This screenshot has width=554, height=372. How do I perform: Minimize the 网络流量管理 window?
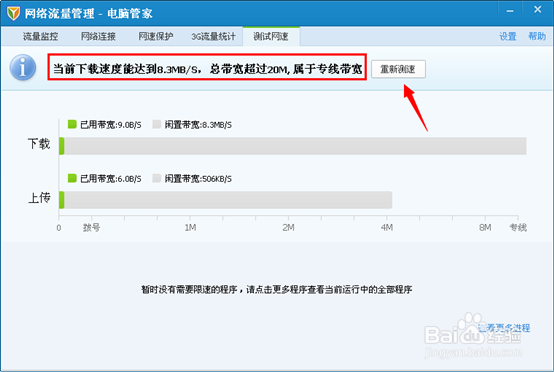pyautogui.click(x=510, y=11)
